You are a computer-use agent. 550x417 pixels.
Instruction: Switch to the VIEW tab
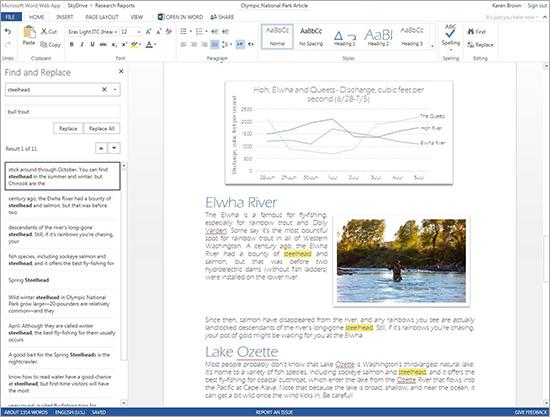[136, 17]
